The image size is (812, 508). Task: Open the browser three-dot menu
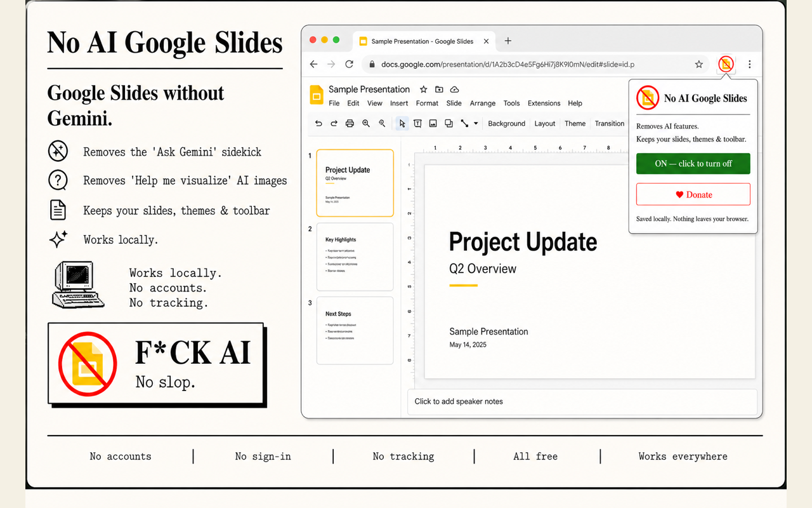tap(750, 64)
